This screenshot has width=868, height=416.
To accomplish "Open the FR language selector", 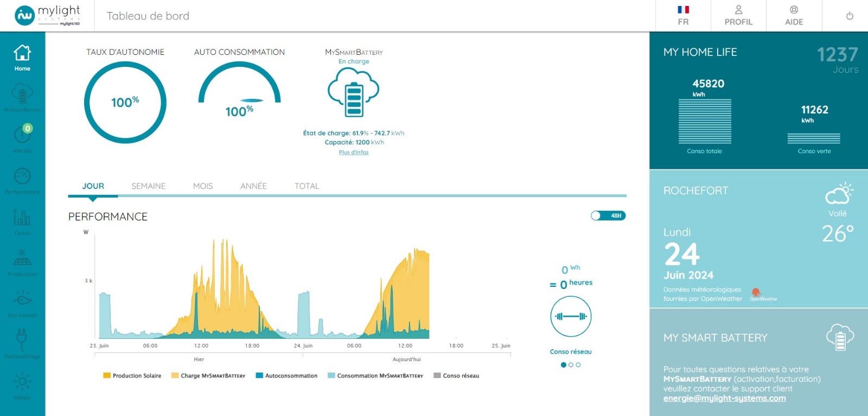I will [683, 16].
